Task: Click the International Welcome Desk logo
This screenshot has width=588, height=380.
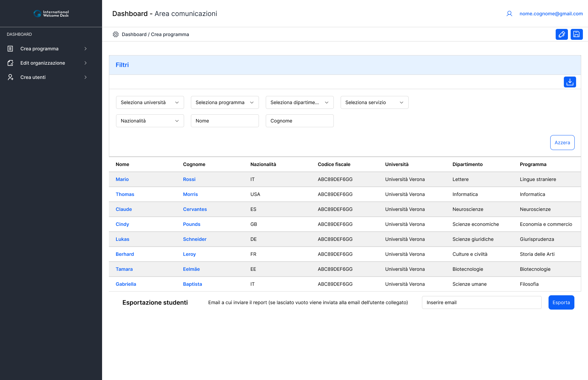Action: pyautogui.click(x=51, y=14)
